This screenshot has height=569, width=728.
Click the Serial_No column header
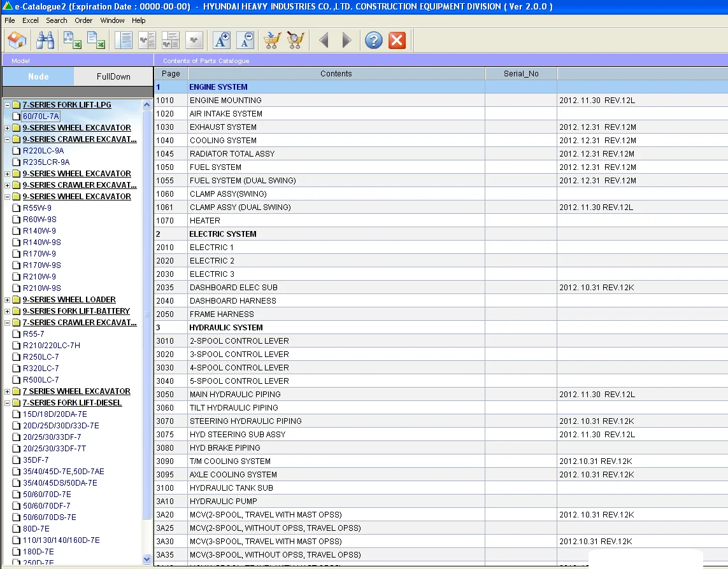520,74
